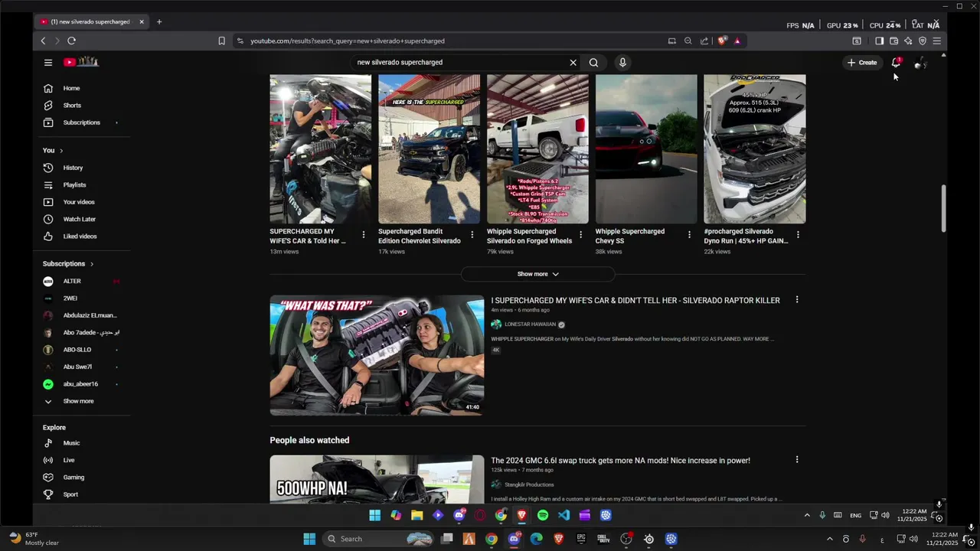Open LONESTAR HAWAIIAN channel link

[x=530, y=324]
